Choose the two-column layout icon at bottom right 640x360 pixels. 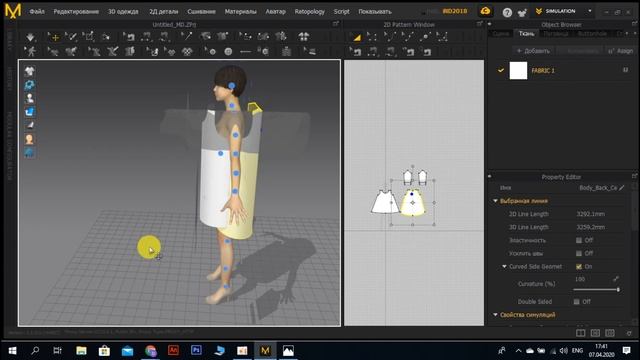click(580, 333)
